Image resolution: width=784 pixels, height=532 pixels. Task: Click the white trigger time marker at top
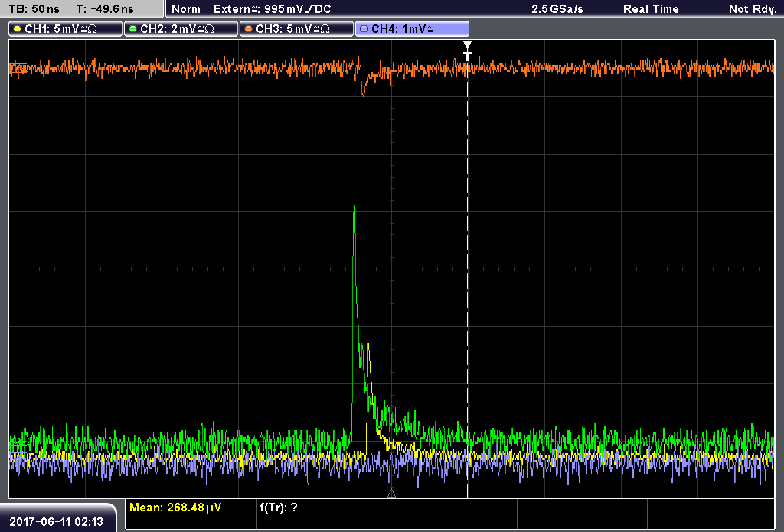468,51
